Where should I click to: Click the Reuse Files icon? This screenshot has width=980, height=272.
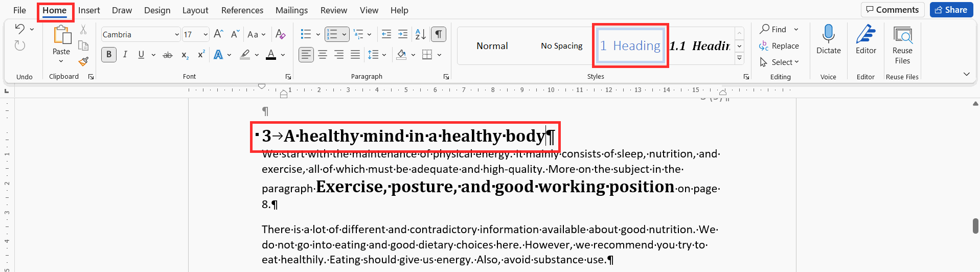coord(902,35)
